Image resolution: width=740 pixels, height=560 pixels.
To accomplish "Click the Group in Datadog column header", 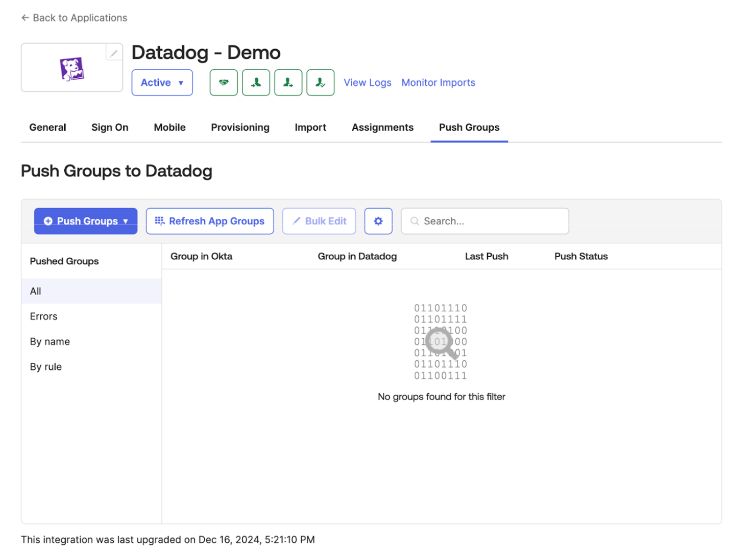I will tap(357, 256).
